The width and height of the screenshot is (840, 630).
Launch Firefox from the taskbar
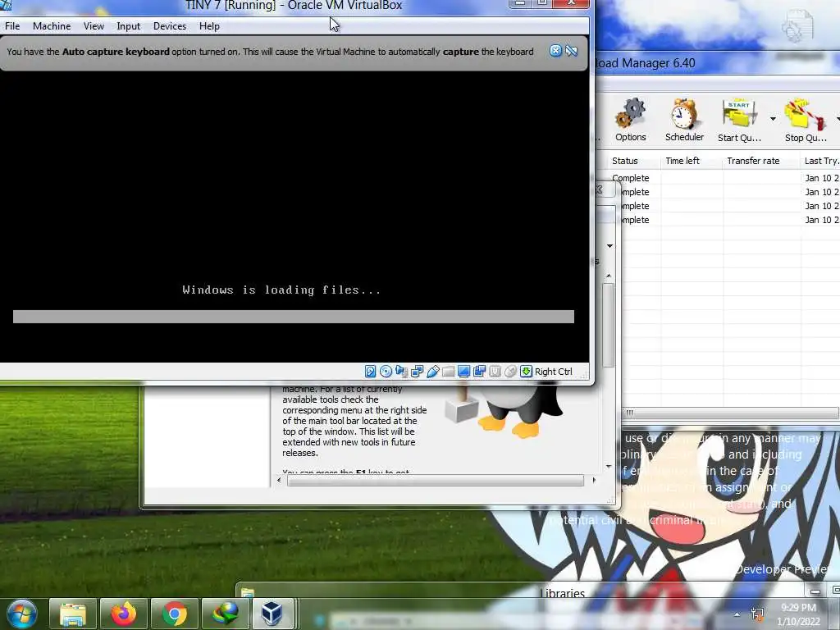[x=123, y=614]
